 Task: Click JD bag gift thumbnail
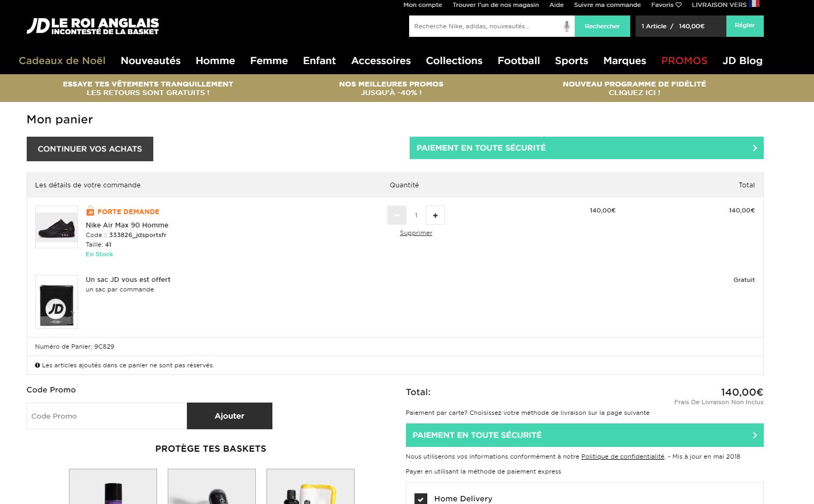[57, 302]
